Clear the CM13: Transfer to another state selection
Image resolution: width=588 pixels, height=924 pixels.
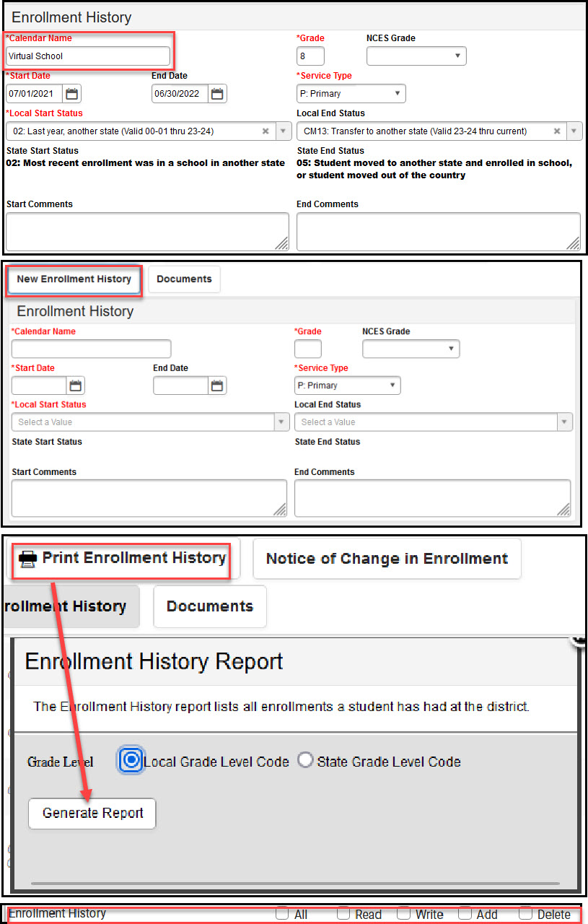557,131
